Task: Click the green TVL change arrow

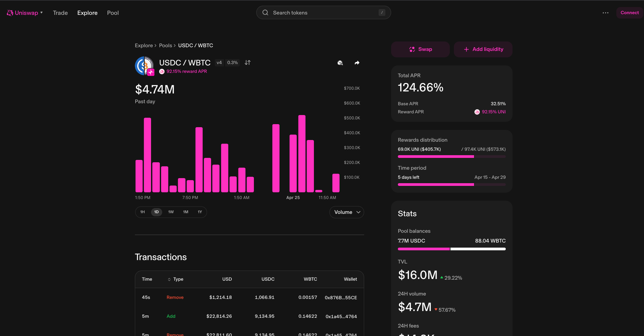Action: pos(442,278)
